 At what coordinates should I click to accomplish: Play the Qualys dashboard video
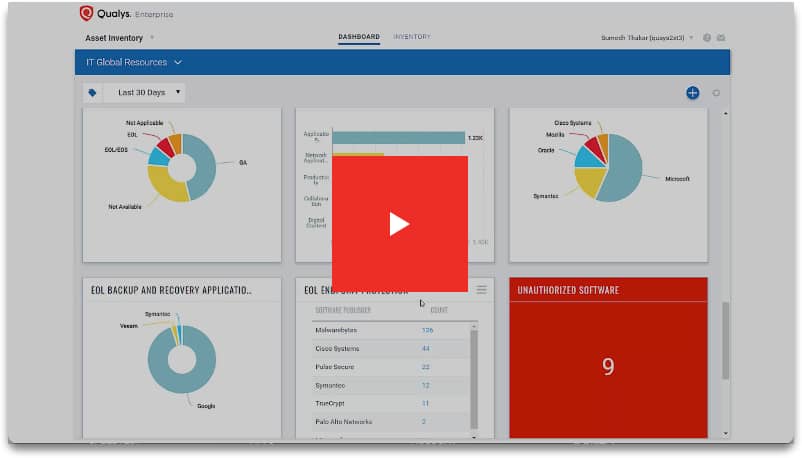pyautogui.click(x=399, y=224)
